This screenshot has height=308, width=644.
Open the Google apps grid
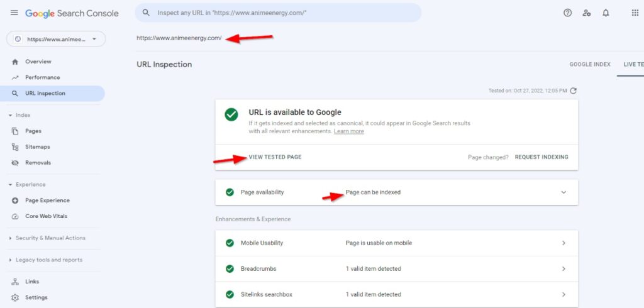[635, 13]
